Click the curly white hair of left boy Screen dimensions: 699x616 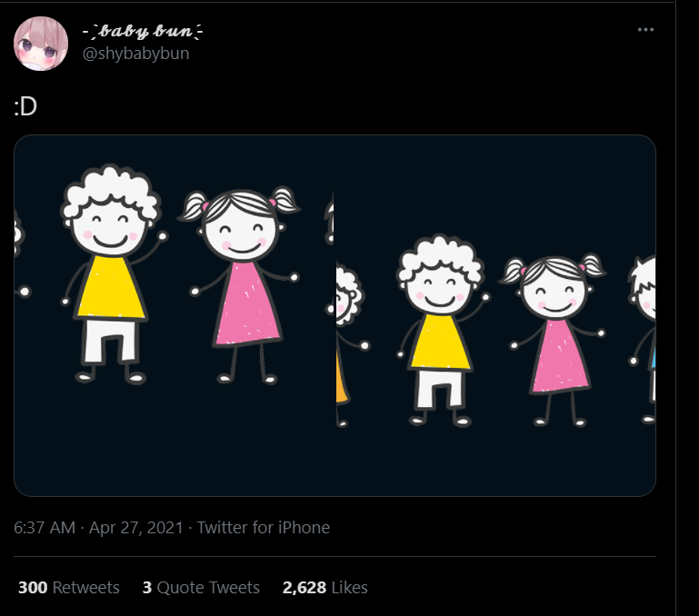point(111,184)
